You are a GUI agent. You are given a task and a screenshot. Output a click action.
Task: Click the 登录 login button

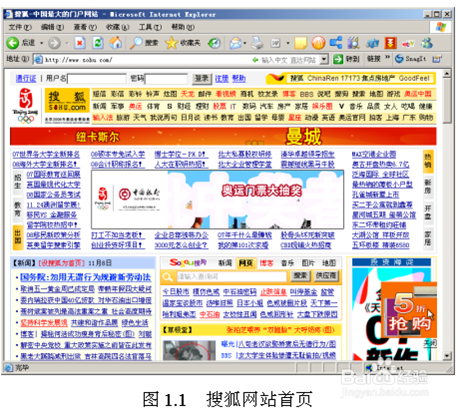pos(202,79)
